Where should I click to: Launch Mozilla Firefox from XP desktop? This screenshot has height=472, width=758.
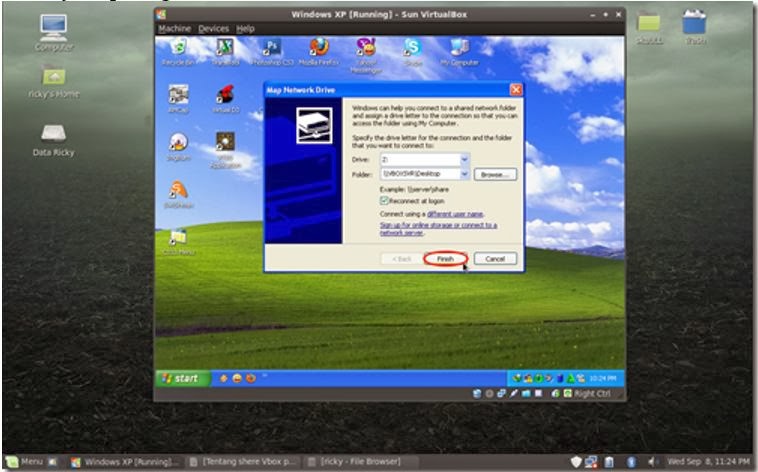pos(319,51)
